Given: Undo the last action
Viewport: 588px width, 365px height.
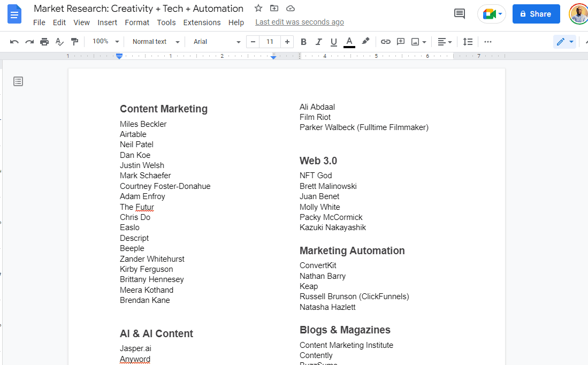Looking at the screenshot, I should (x=14, y=42).
